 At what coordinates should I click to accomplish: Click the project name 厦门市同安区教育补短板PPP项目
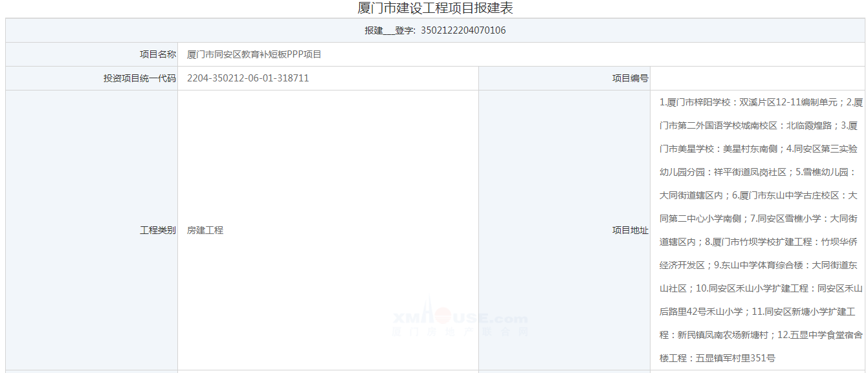point(254,54)
